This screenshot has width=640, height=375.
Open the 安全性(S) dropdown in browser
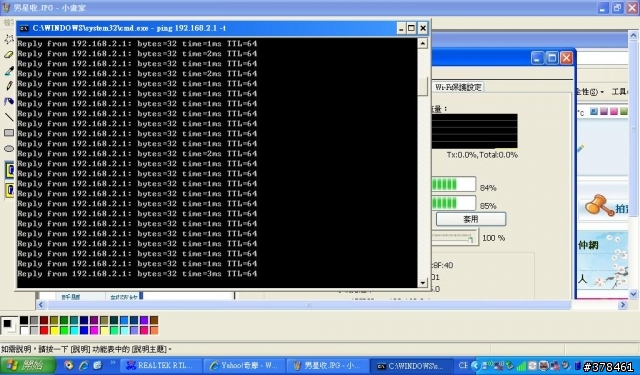coord(590,92)
